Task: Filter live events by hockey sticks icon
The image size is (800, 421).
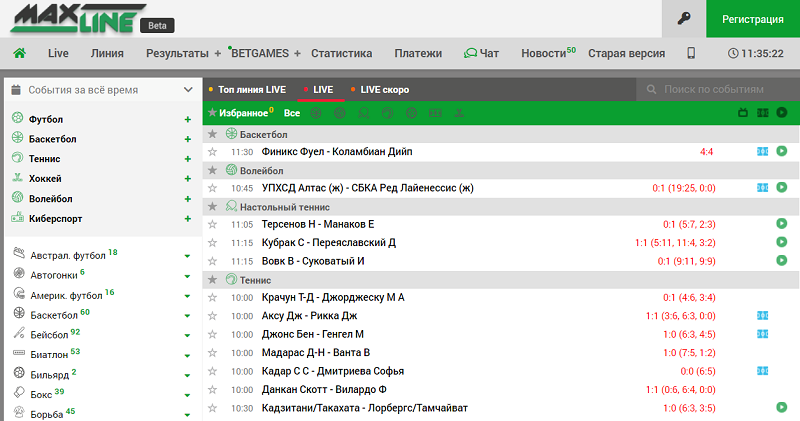Action: pos(459,113)
